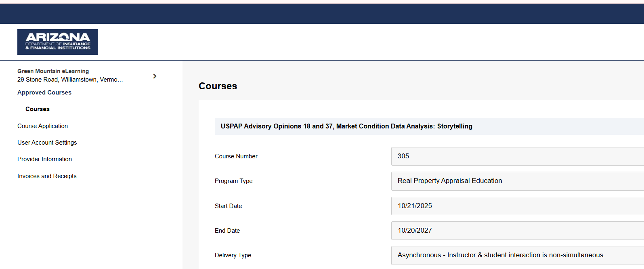Open the Approved Courses menu section
The height and width of the screenshot is (269, 644).
[44, 92]
